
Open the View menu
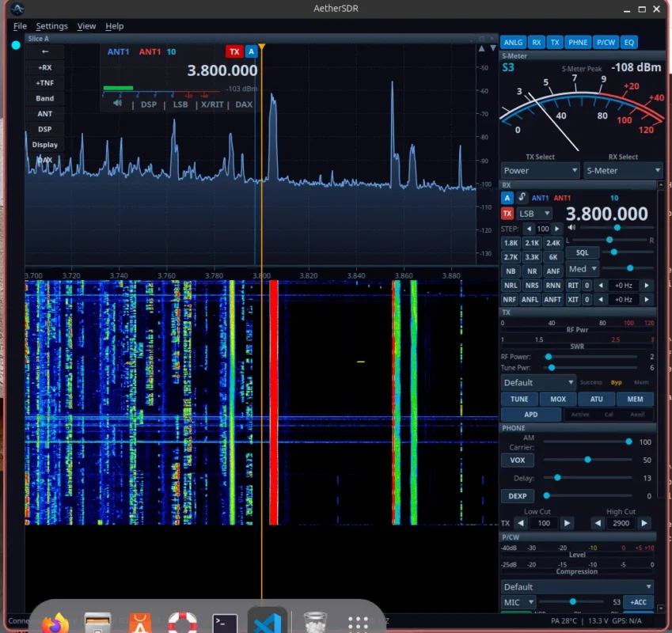pos(86,26)
